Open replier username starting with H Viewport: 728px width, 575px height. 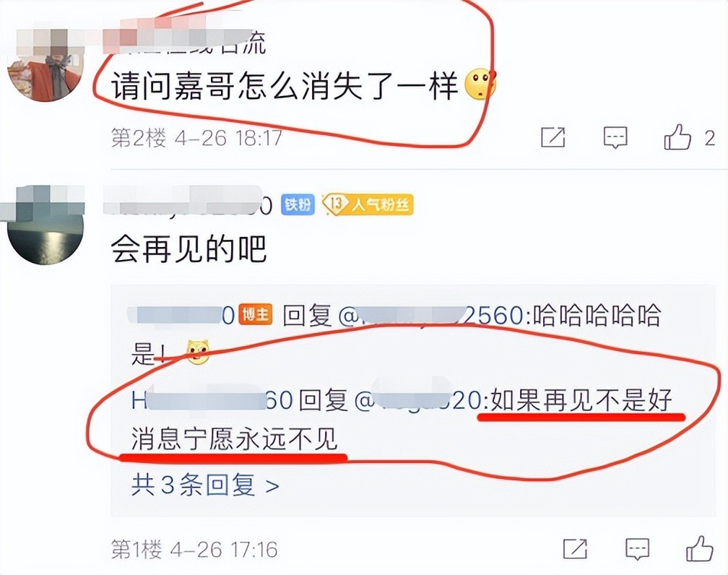[212, 400]
